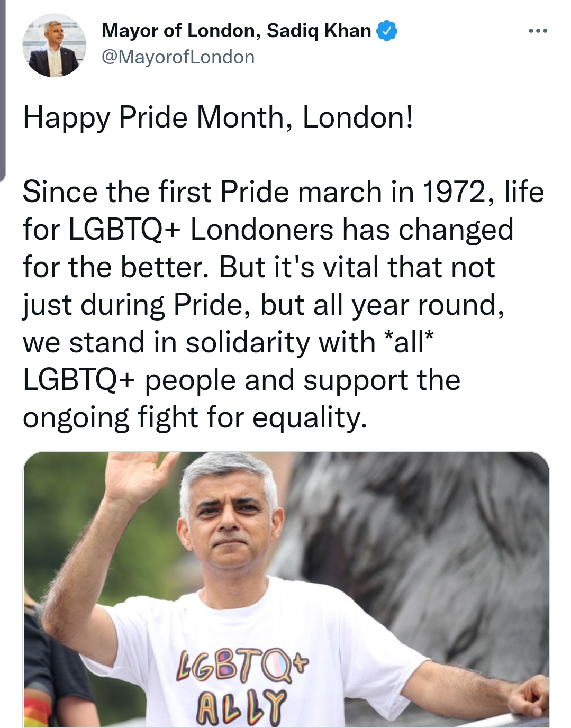Open the attached Pride photo at its center
Viewport: 571px width, 728px height.
point(286,589)
